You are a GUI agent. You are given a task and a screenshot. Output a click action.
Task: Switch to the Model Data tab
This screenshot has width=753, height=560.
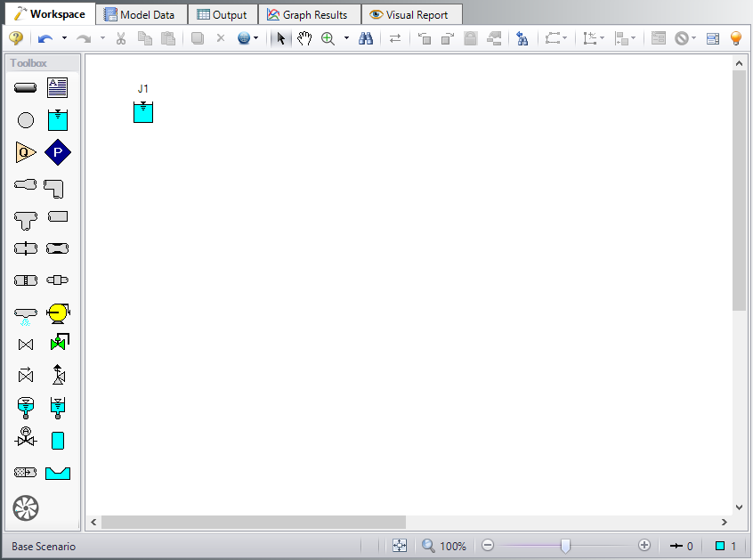coord(141,14)
